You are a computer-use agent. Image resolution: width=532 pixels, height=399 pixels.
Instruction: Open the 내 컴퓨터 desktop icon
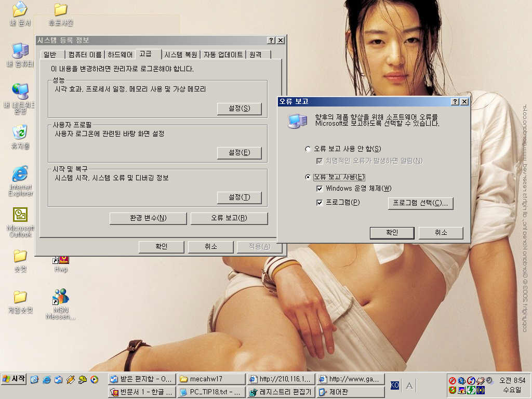coord(20,51)
